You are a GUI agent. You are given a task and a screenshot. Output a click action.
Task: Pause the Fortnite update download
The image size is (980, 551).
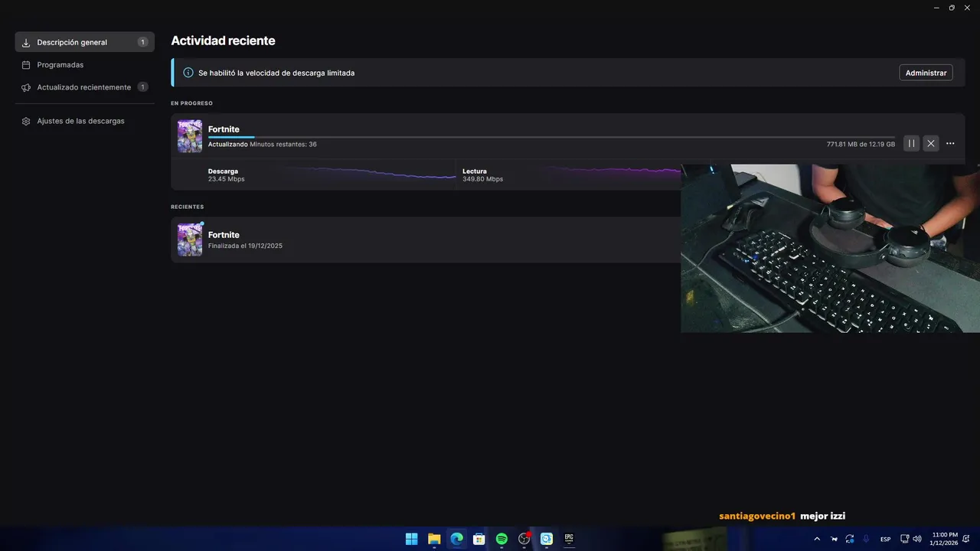click(911, 143)
